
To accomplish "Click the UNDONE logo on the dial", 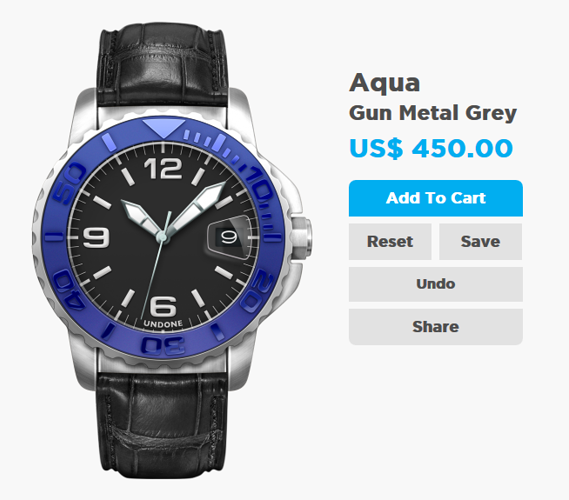I will tap(163, 324).
